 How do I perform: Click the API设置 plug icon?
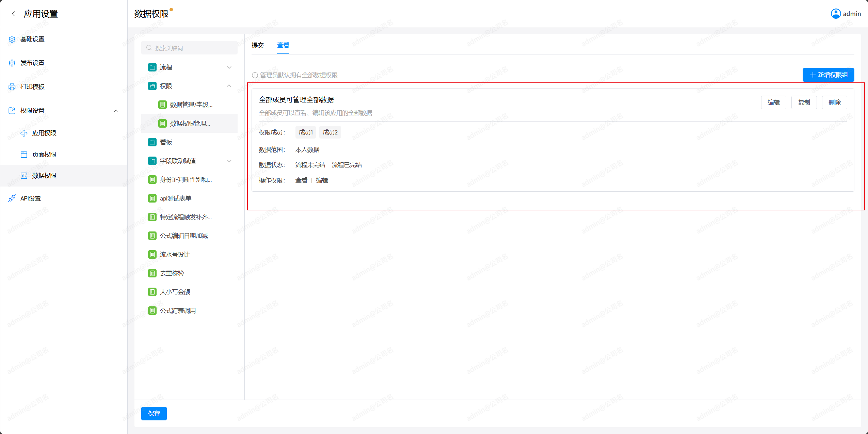12,198
